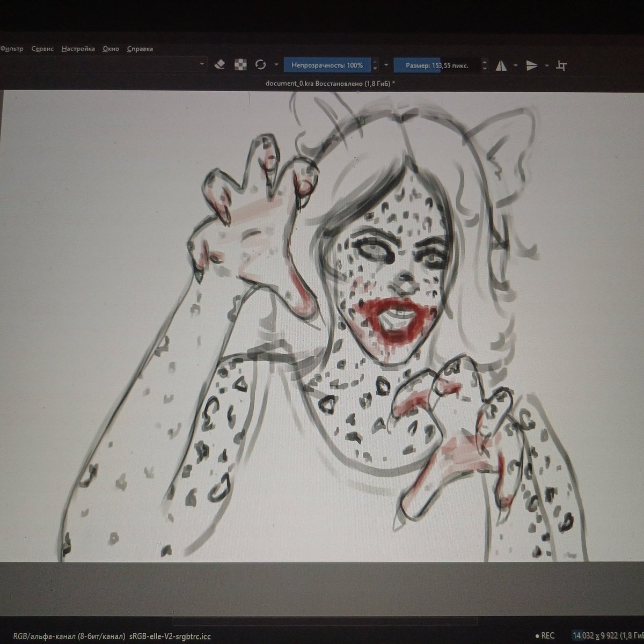The width and height of the screenshot is (644, 644).
Task: Click the stepper arrows beside Размер slider
Action: (485, 65)
